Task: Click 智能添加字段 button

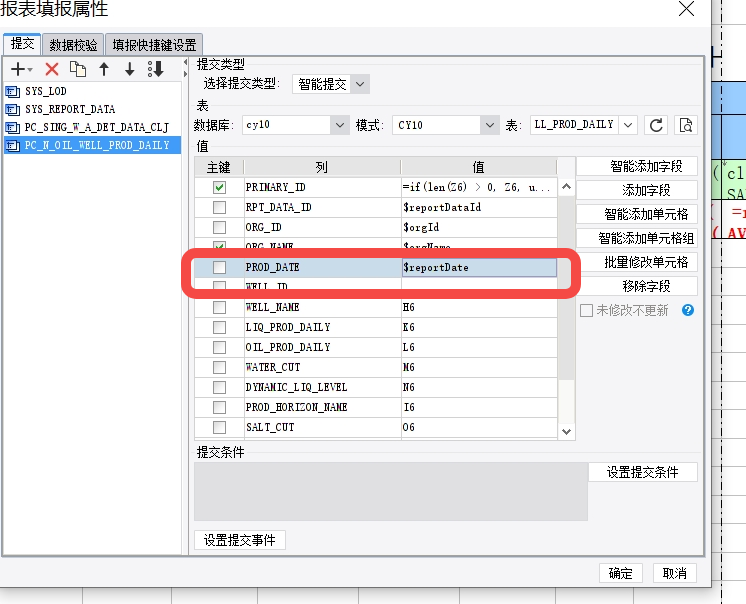Action: click(x=637, y=166)
